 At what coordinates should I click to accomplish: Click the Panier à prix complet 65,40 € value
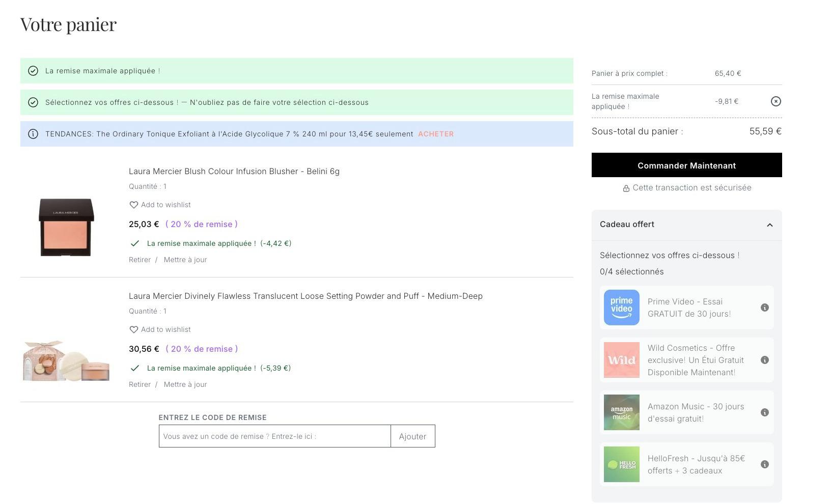click(x=728, y=73)
